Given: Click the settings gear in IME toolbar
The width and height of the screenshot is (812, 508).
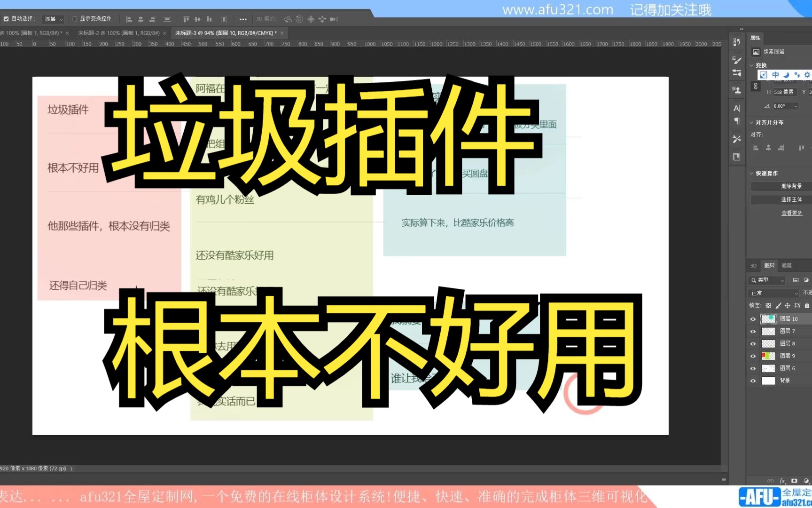Looking at the screenshot, I should point(807,75).
